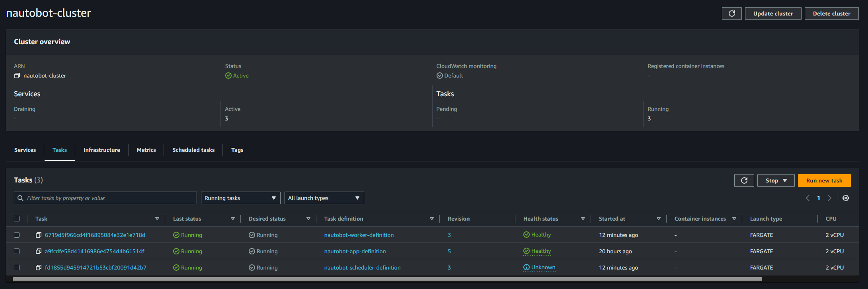The width and height of the screenshot is (868, 289).
Task: Click Unknown health status for scheduler task
Action: (539, 268)
